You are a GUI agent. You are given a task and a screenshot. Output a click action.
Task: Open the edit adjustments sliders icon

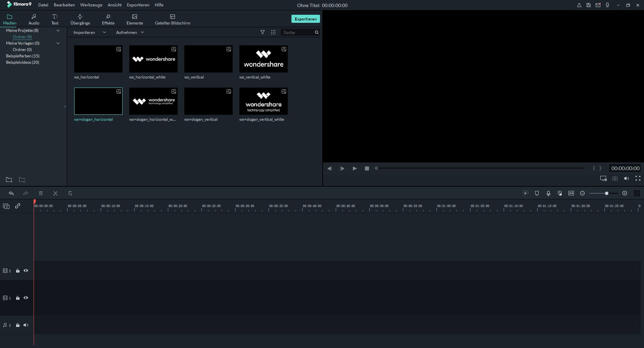(70, 193)
